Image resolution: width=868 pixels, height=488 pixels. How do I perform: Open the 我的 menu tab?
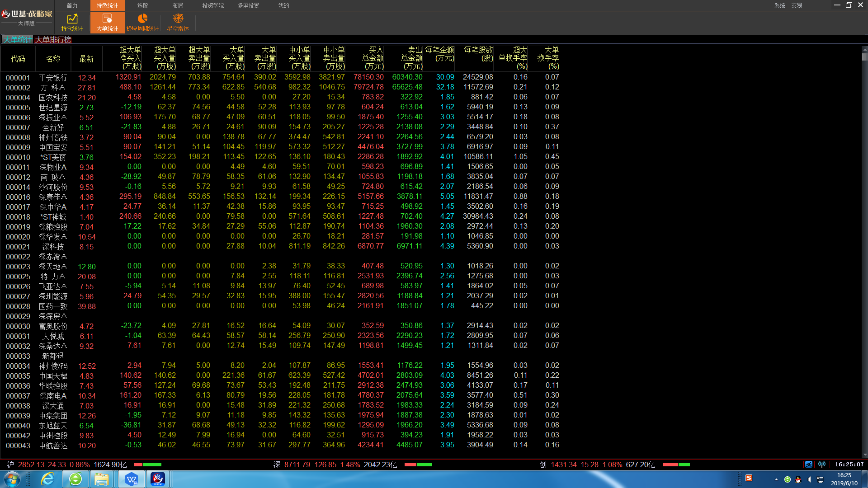click(x=284, y=5)
